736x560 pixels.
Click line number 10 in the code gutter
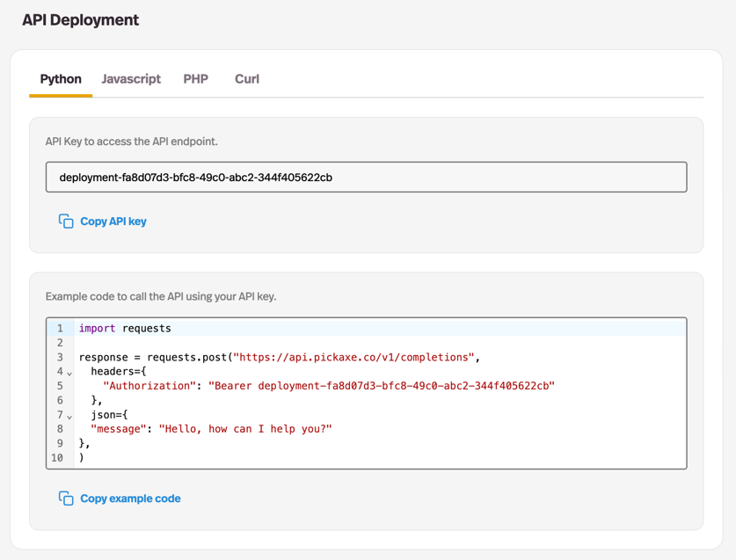(56, 456)
